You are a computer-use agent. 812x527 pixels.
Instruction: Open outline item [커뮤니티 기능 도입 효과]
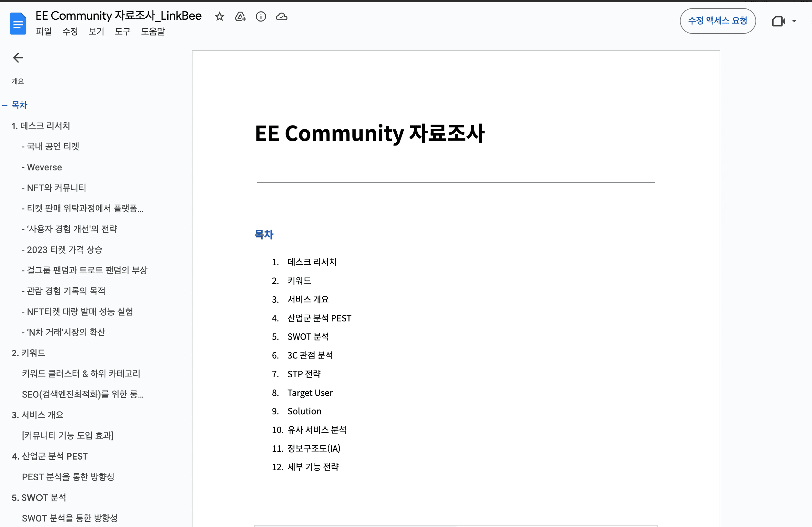[68, 435]
